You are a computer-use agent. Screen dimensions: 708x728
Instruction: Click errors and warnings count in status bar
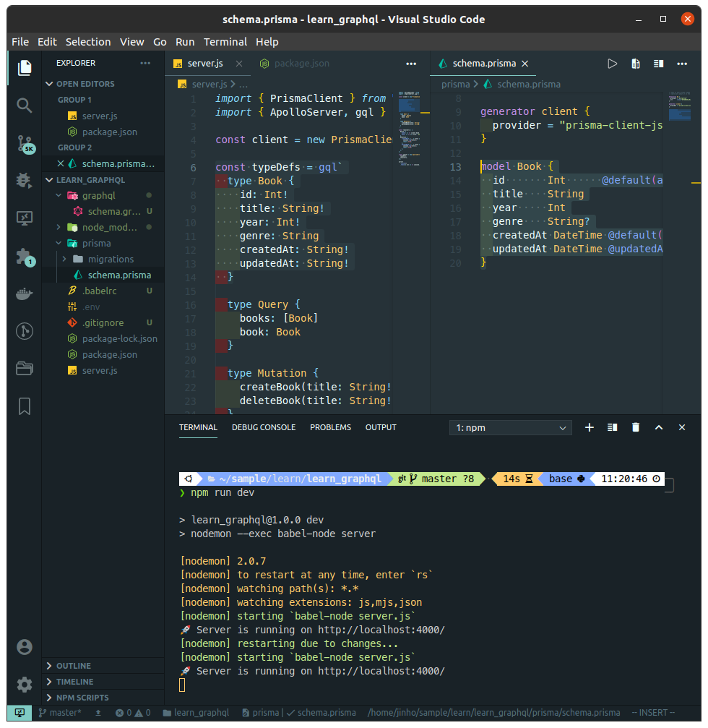(133, 713)
